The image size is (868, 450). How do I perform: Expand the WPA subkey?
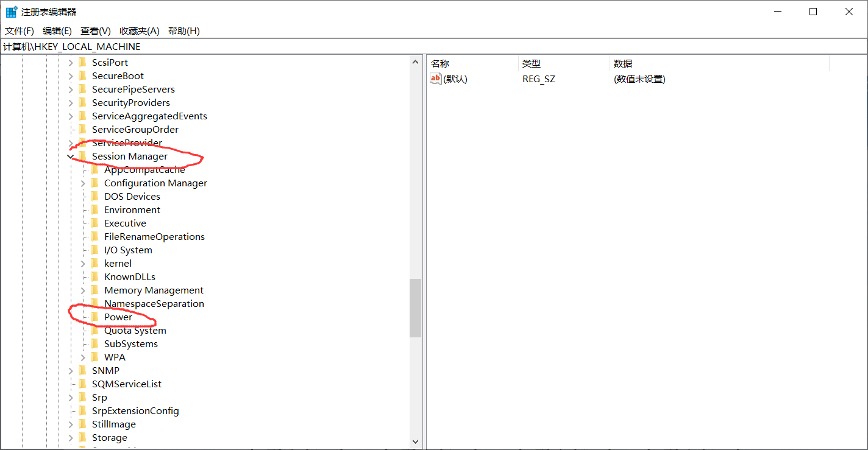[83, 357]
